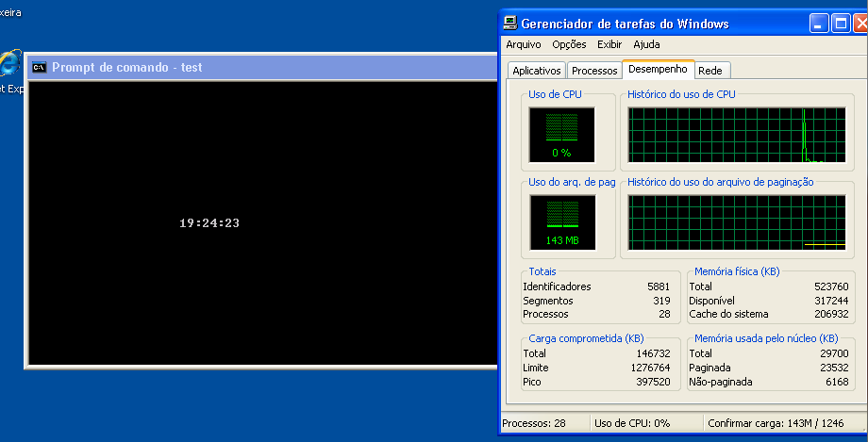
Task: Click the page file usage history graph
Action: point(736,222)
